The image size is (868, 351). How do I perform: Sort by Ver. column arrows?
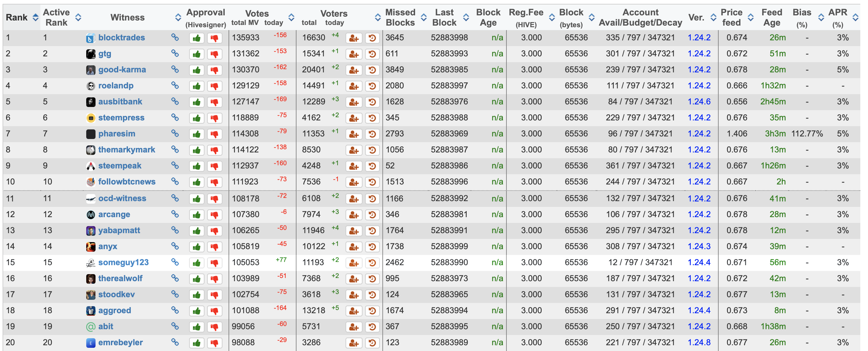click(x=713, y=18)
